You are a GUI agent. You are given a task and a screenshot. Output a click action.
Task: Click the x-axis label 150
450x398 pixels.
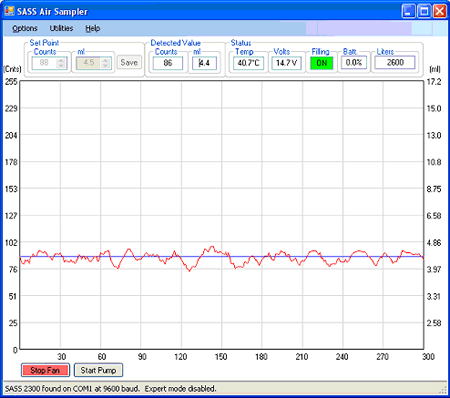point(221,357)
